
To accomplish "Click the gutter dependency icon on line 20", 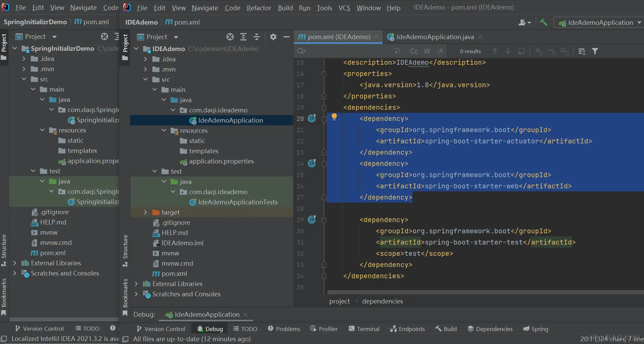I will [312, 118].
